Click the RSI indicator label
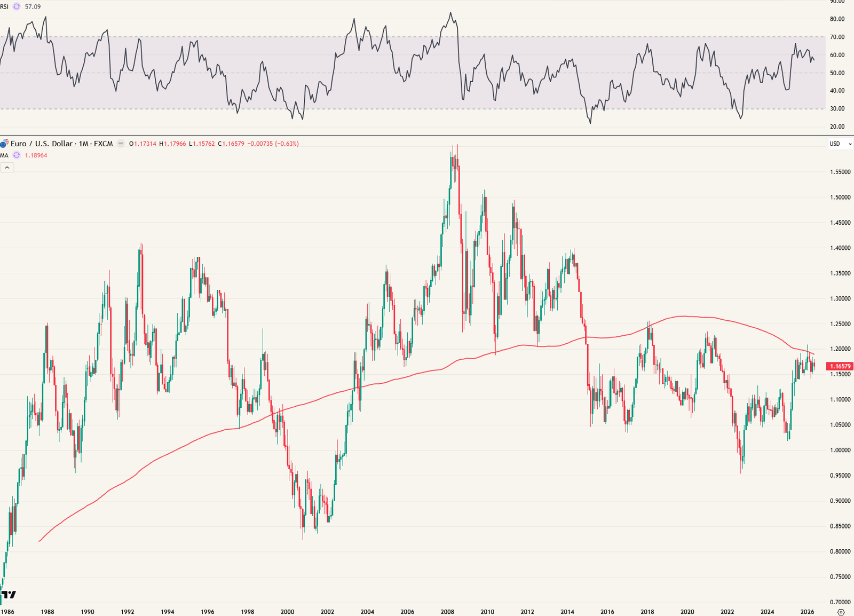Viewport: 854px width, 616px height. (x=4, y=7)
